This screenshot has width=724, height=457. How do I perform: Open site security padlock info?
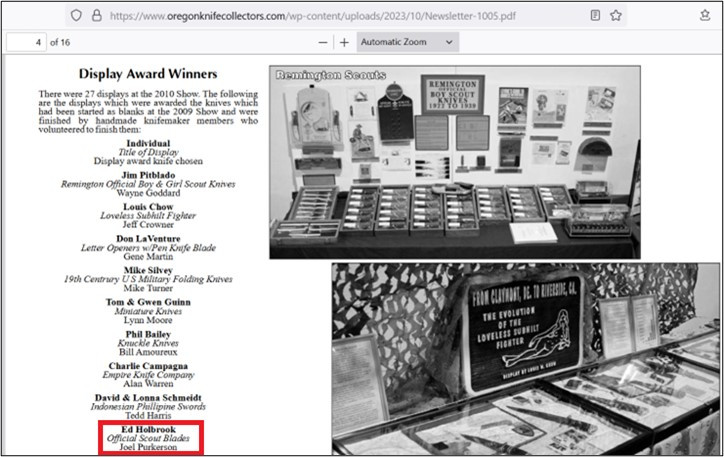click(x=97, y=15)
